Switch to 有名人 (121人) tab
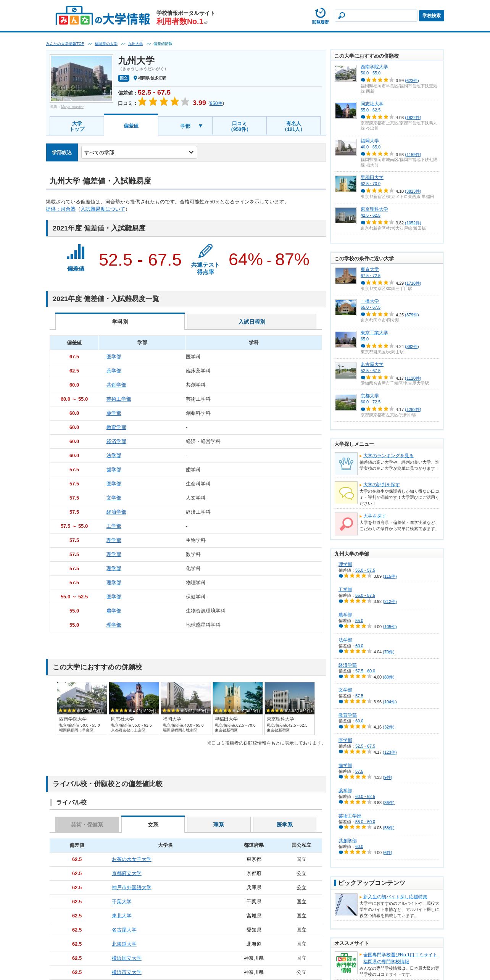Viewport: 490px width, 980px height. [293, 126]
